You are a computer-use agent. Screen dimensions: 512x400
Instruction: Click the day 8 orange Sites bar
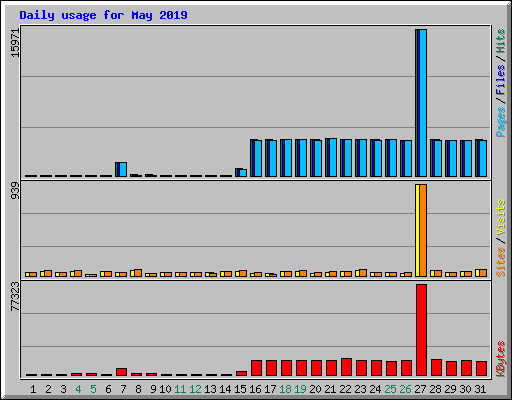pyautogui.click(x=138, y=273)
